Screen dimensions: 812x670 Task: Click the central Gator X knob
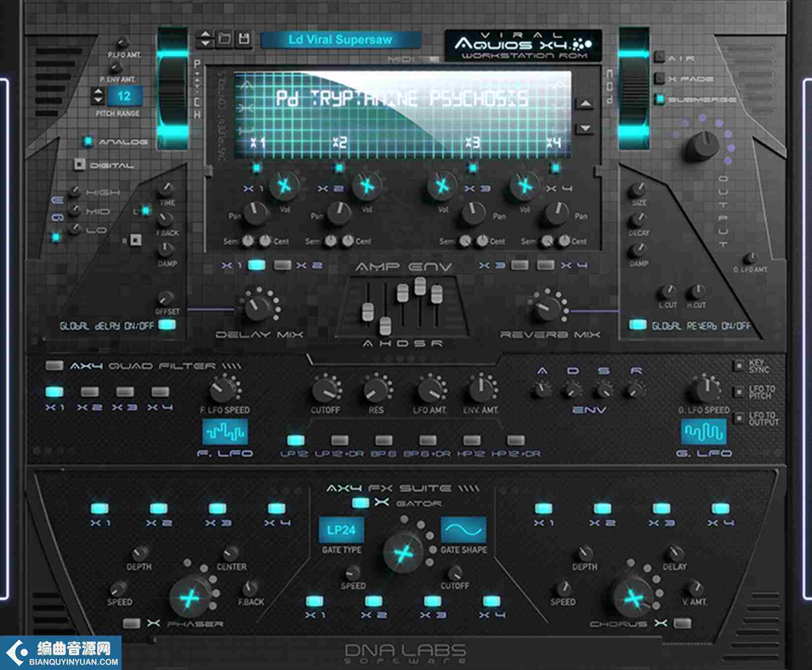[x=404, y=554]
